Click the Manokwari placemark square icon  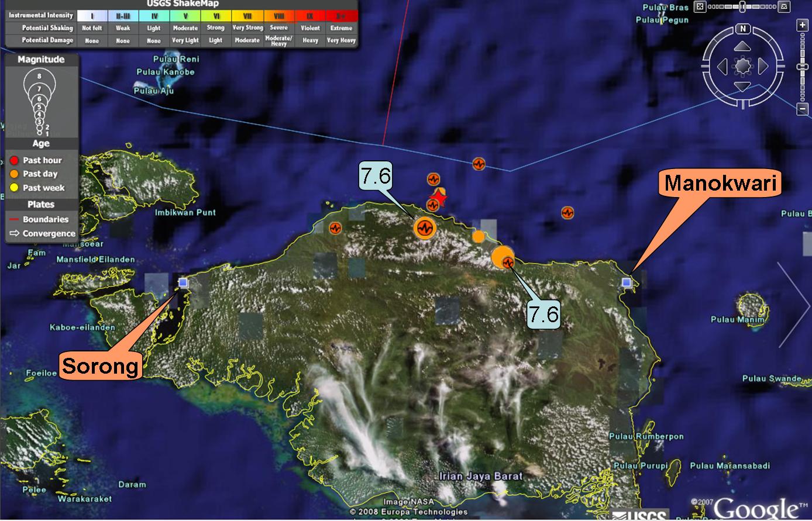(628, 281)
